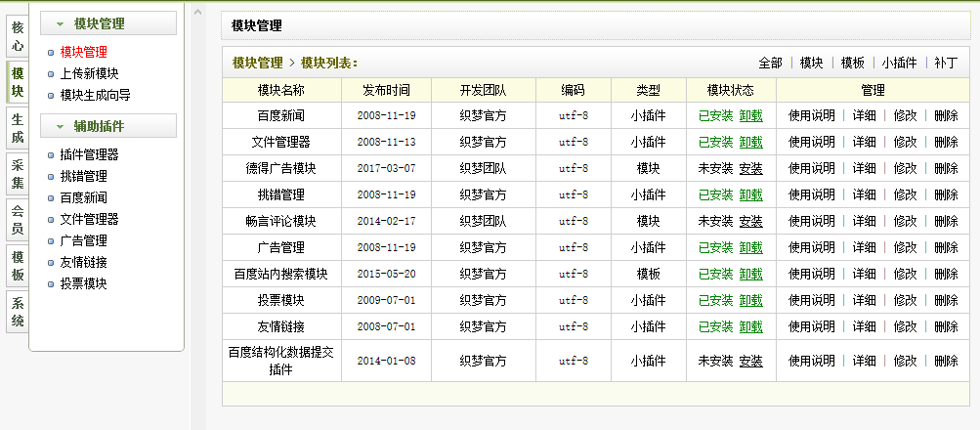The height and width of the screenshot is (430, 980).
Task: Filter module list by 模板
Action: (x=852, y=63)
